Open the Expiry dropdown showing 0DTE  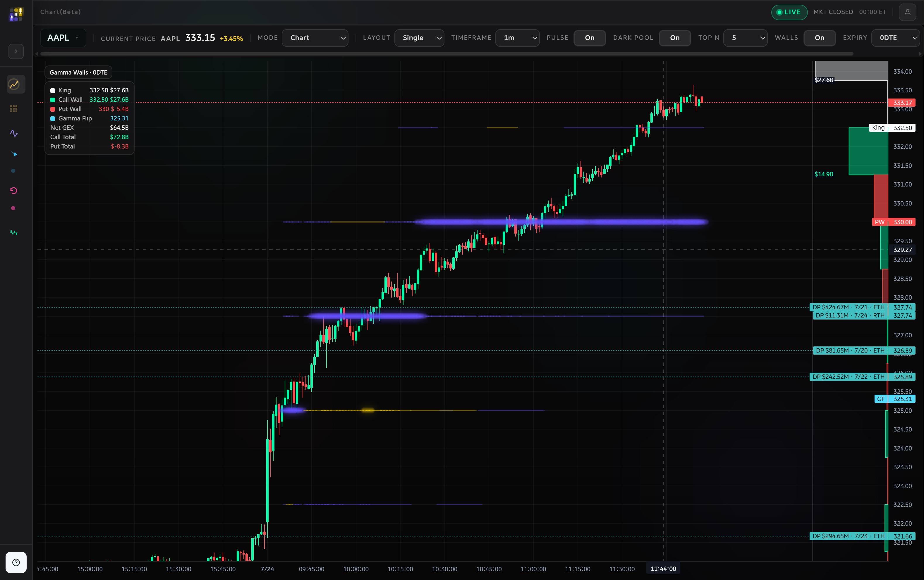point(896,38)
